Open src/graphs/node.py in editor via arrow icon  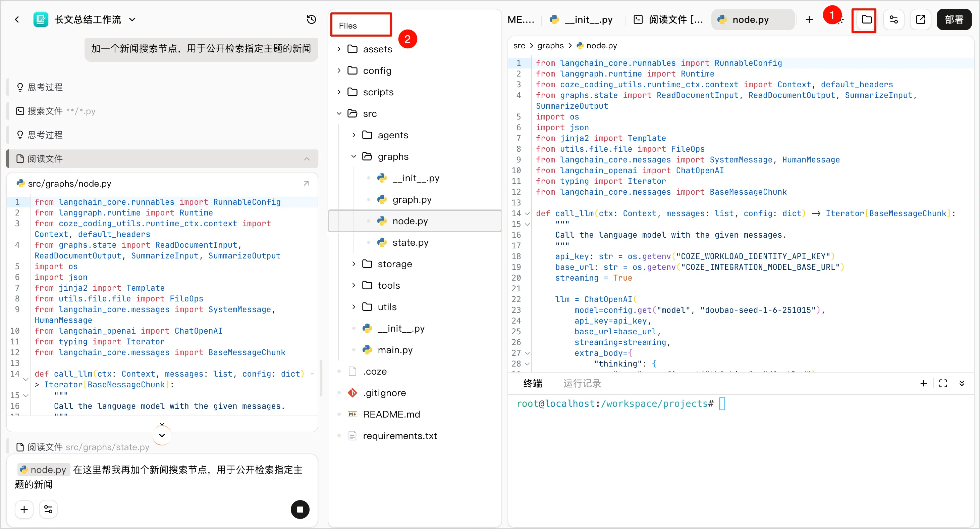click(306, 184)
